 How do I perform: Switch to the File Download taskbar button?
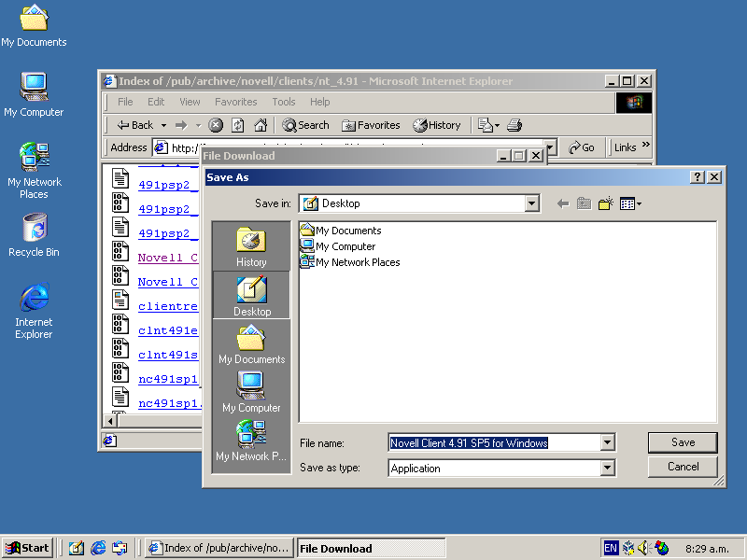coord(372,548)
